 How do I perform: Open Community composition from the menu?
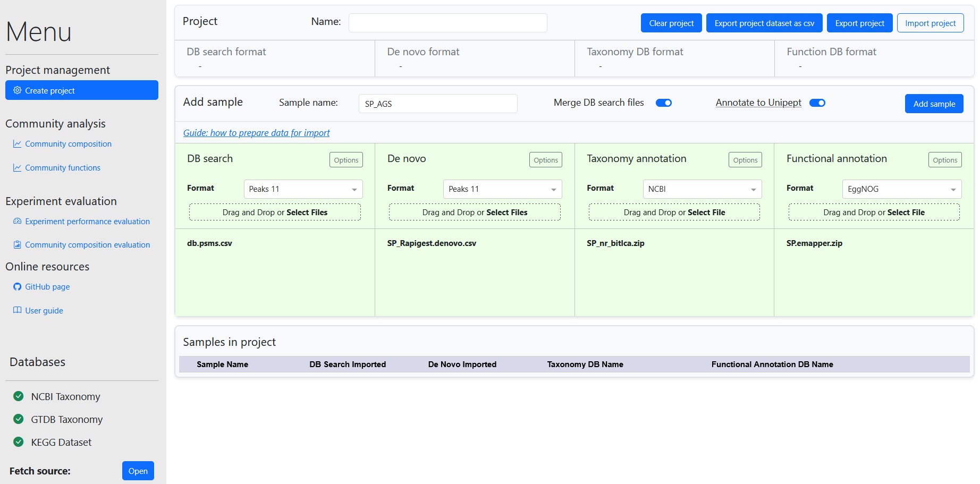(68, 144)
